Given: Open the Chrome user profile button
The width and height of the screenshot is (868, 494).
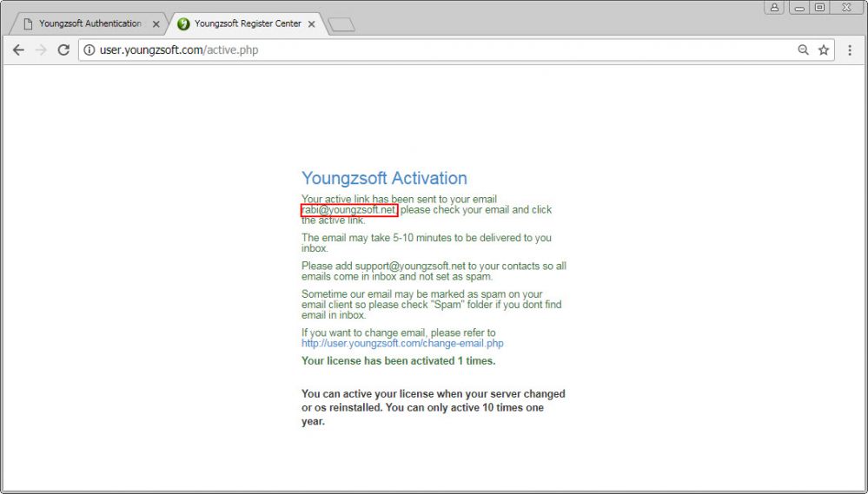Looking at the screenshot, I should point(774,8).
